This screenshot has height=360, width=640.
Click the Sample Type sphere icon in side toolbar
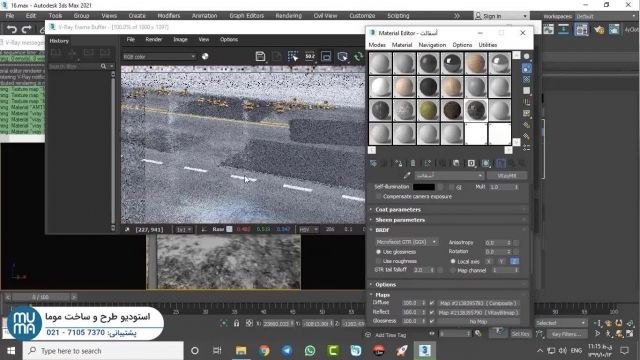(x=527, y=57)
